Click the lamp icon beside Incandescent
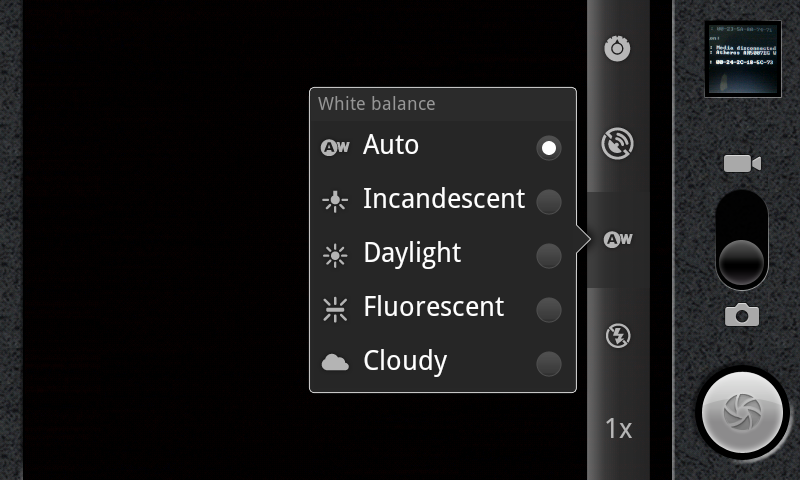The height and width of the screenshot is (480, 800). (335, 201)
